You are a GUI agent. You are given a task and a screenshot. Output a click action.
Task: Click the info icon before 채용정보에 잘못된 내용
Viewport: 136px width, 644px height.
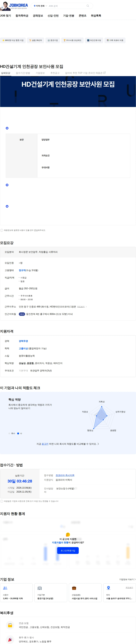2,230
